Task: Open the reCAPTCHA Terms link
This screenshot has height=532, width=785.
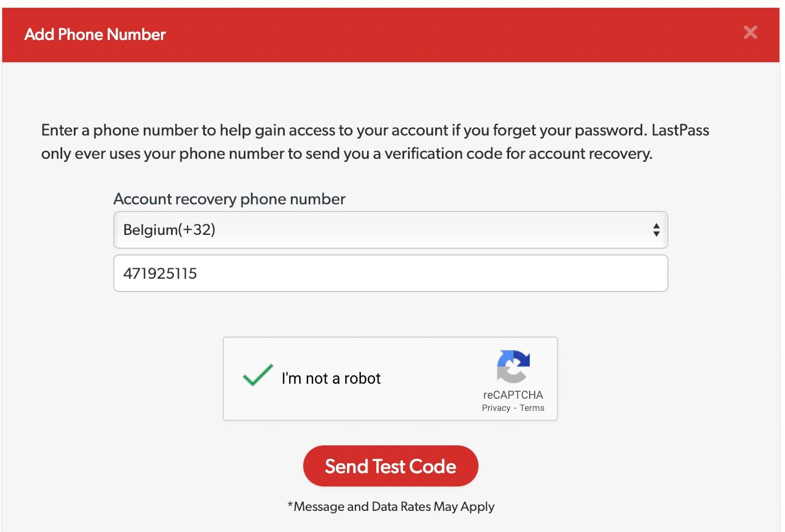Action: pos(532,408)
